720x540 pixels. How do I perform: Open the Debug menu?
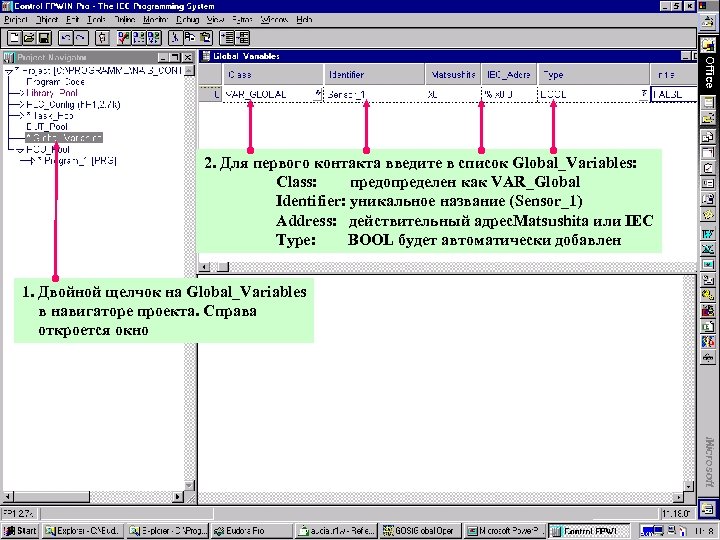point(188,20)
